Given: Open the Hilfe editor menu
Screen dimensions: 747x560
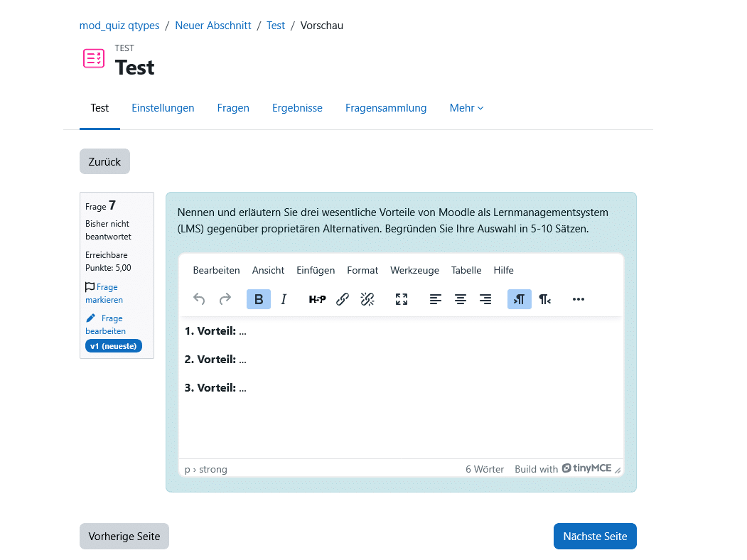Looking at the screenshot, I should [503, 271].
